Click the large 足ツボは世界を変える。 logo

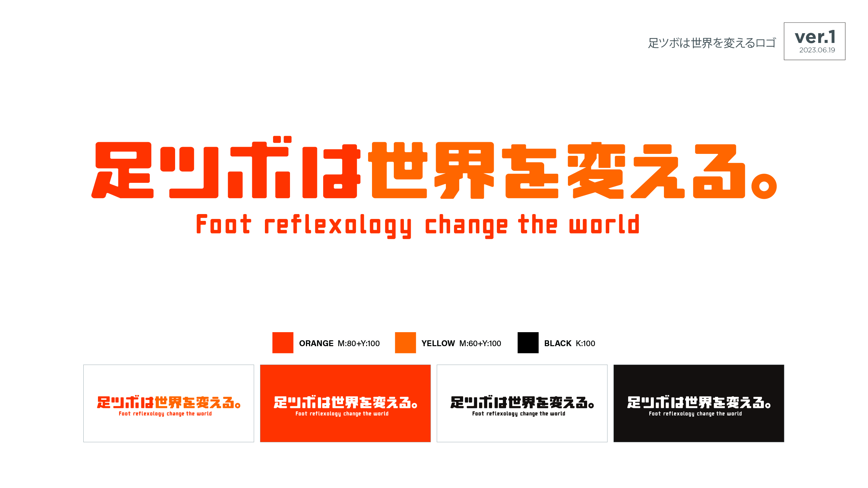point(434,167)
